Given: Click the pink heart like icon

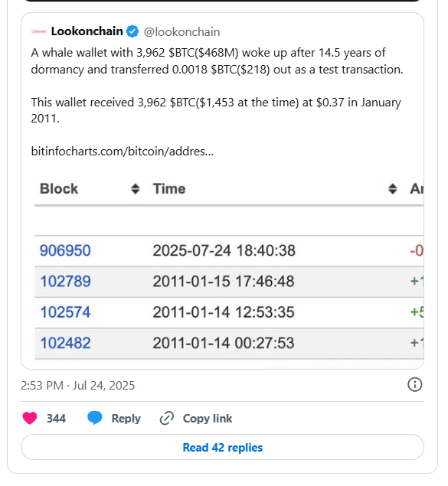Looking at the screenshot, I should pos(30,418).
